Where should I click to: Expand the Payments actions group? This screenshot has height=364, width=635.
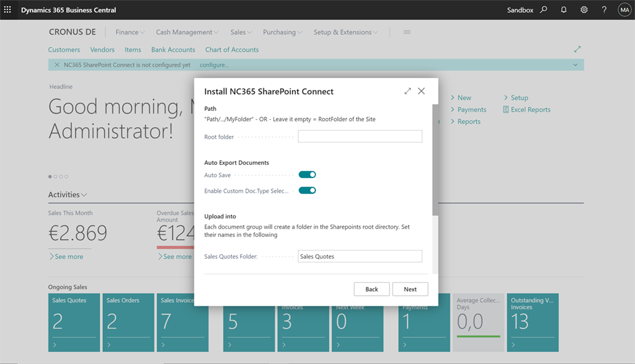click(468, 109)
